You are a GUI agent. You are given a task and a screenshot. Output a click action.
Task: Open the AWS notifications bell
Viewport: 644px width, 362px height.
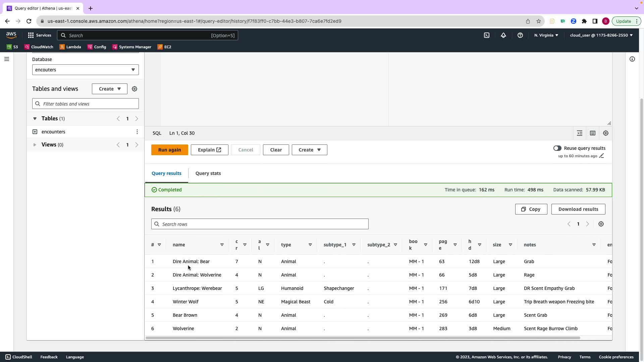(503, 35)
